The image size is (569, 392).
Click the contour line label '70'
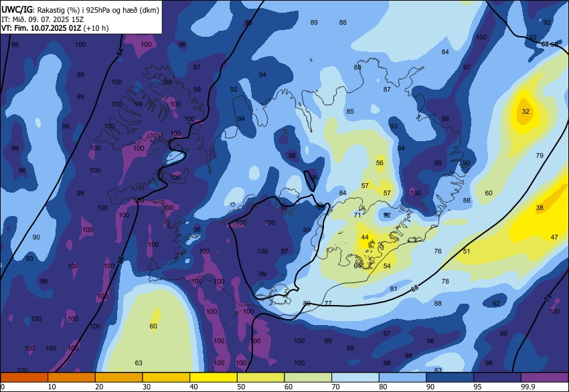548,298
